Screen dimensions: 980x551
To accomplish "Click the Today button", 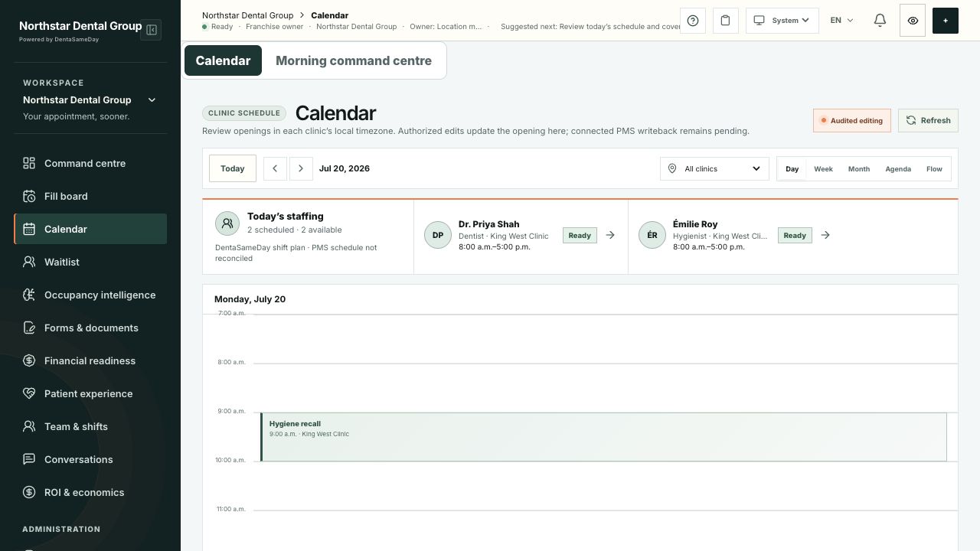I will pos(233,168).
